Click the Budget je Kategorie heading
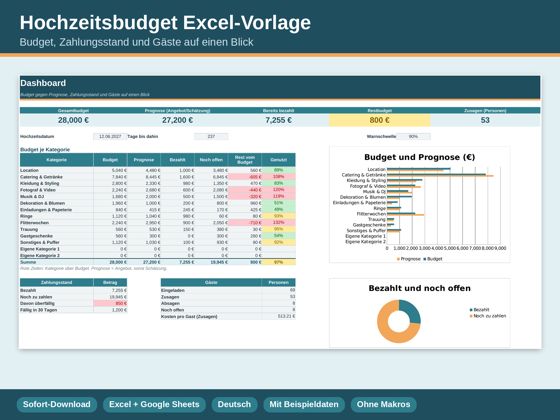 point(45,150)
